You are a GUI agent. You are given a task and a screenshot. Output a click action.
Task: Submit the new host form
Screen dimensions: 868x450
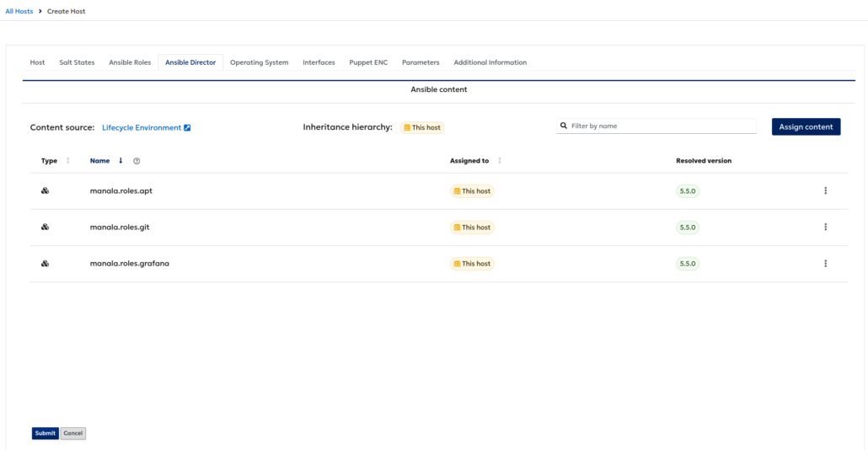pyautogui.click(x=45, y=433)
